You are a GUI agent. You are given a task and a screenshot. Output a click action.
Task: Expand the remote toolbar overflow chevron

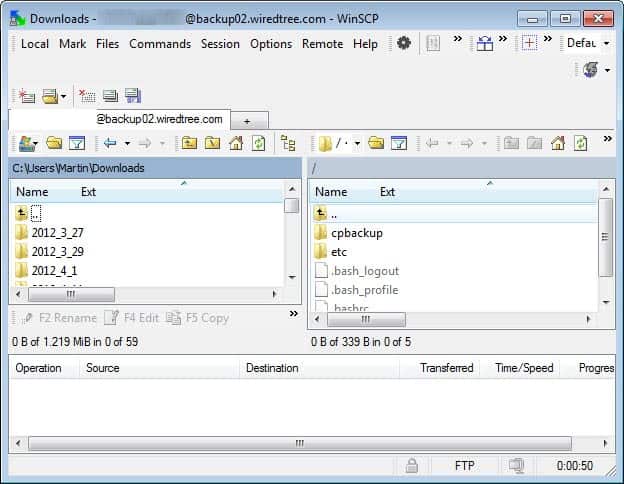tap(607, 139)
